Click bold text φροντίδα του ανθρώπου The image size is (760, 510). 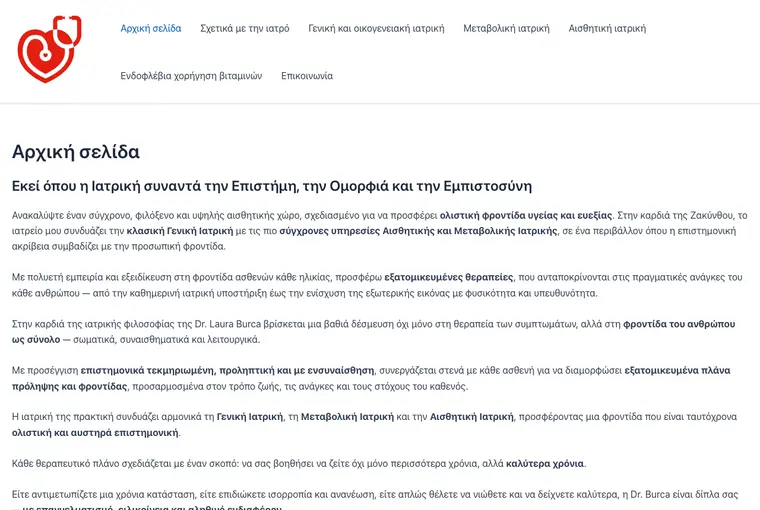(x=679, y=324)
